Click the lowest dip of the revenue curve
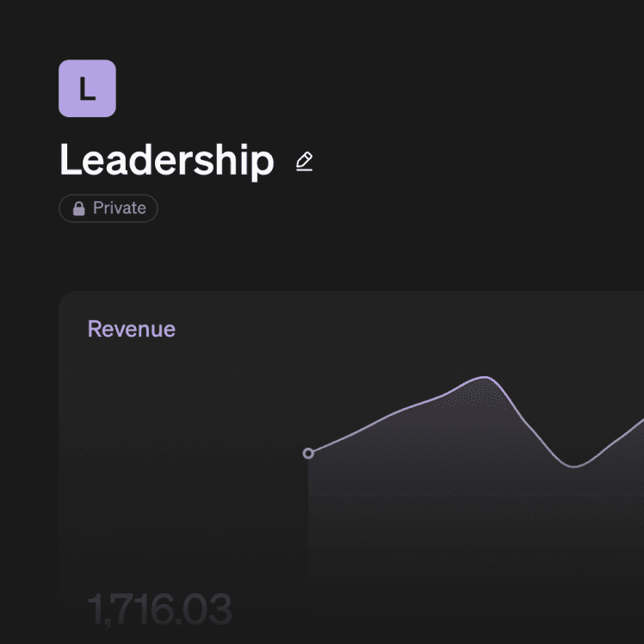The image size is (644, 644). coord(574,467)
